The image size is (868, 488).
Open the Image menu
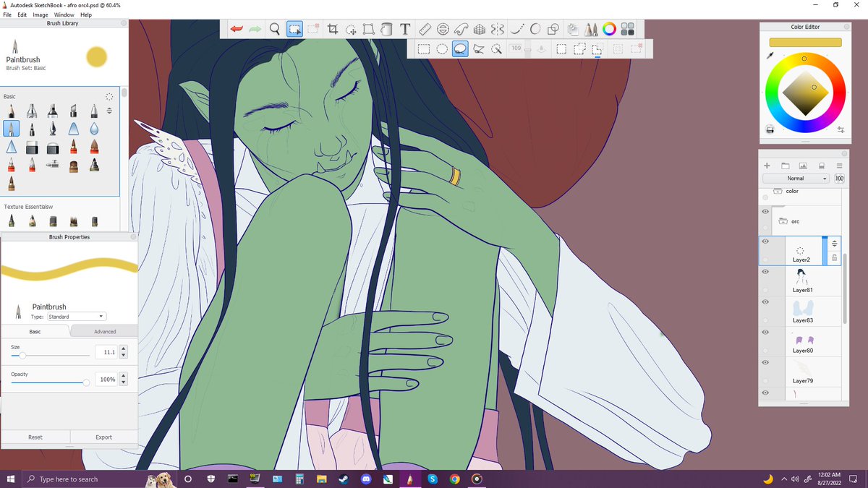pyautogui.click(x=41, y=14)
